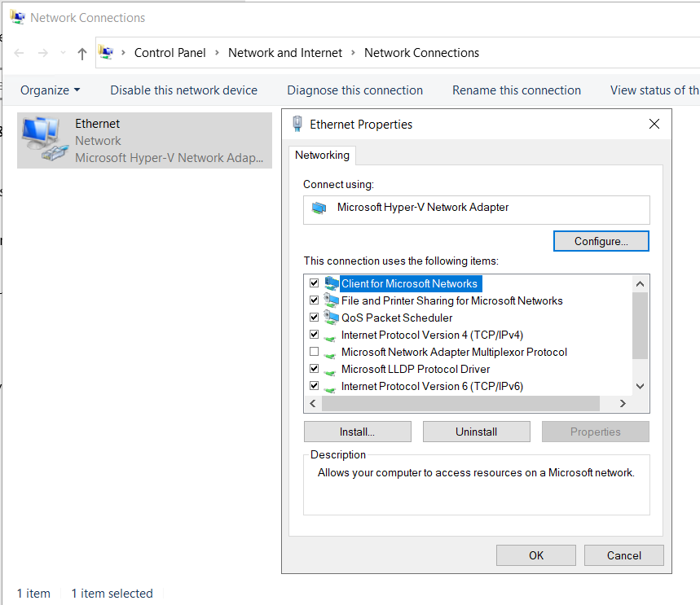Dismiss dialog with Cancel button

(624, 555)
